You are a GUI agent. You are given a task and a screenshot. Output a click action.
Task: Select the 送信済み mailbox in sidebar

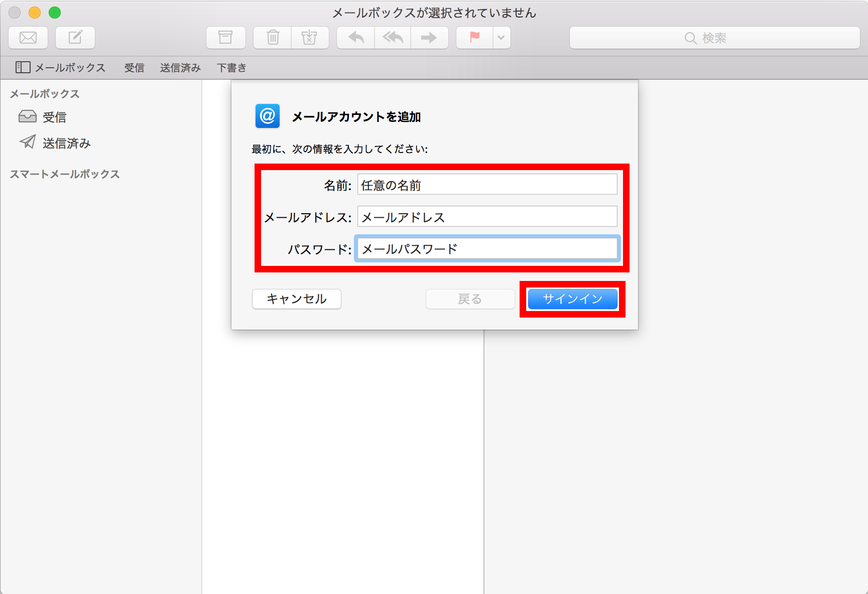tap(66, 143)
